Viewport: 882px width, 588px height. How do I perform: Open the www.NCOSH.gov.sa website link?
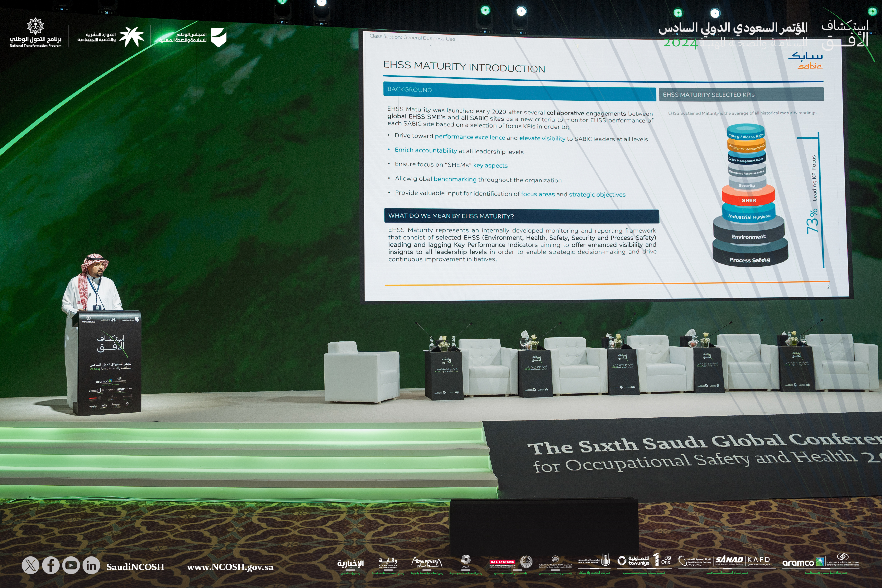[230, 567]
